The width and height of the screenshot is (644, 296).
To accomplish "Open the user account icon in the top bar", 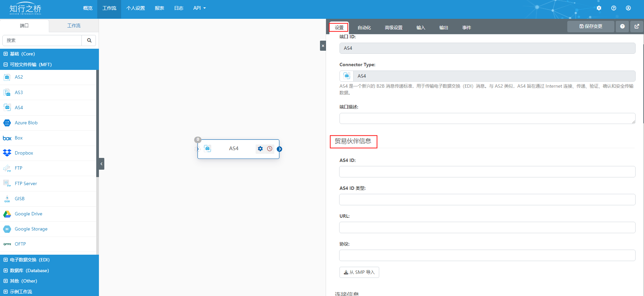I will point(628,8).
